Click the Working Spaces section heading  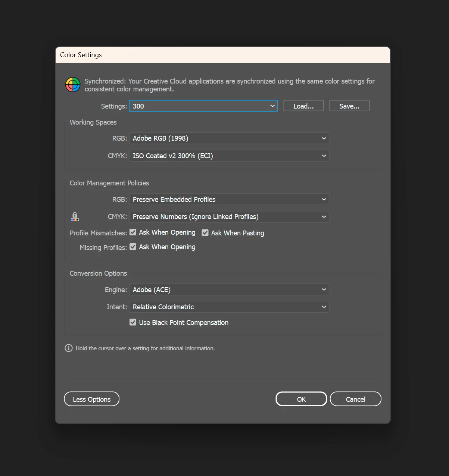(93, 122)
